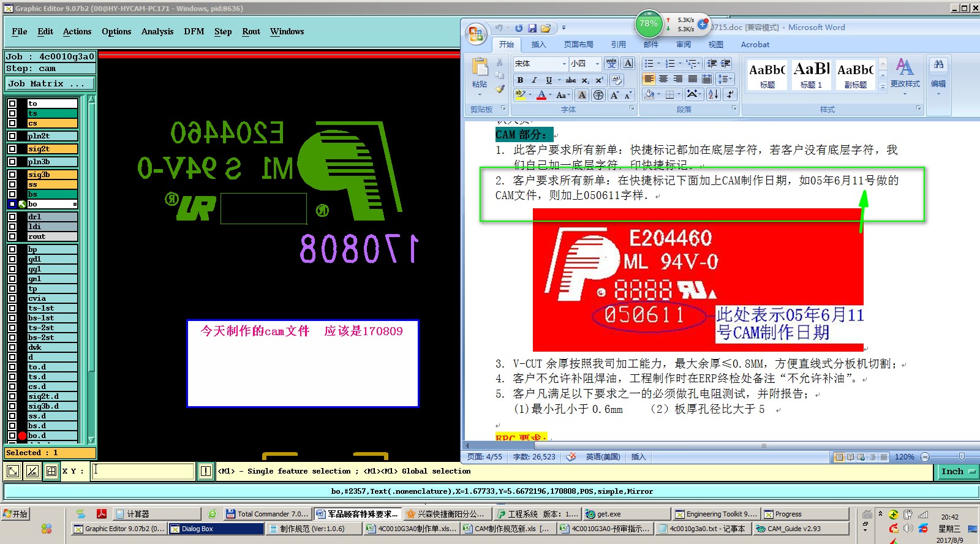The height and width of the screenshot is (544, 980).
Task: Click the zoom out minus button in Word
Action: click(925, 457)
